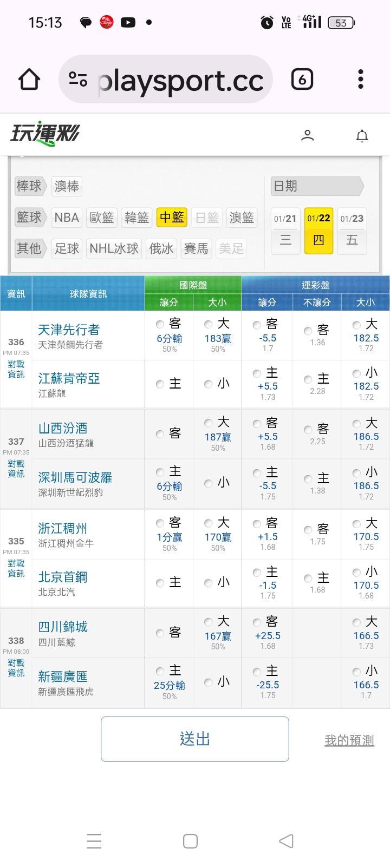
Task: Choose date 01/23 五
Action: [x=352, y=231]
